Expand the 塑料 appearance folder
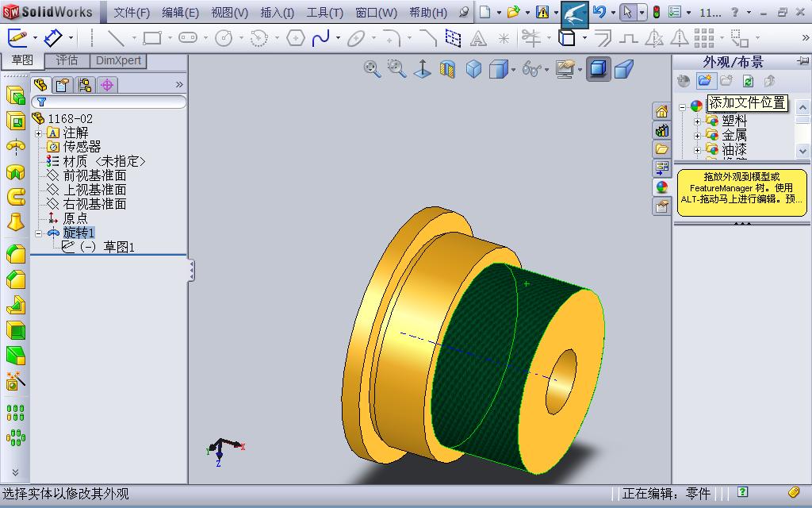The width and height of the screenshot is (812, 508). click(x=698, y=121)
